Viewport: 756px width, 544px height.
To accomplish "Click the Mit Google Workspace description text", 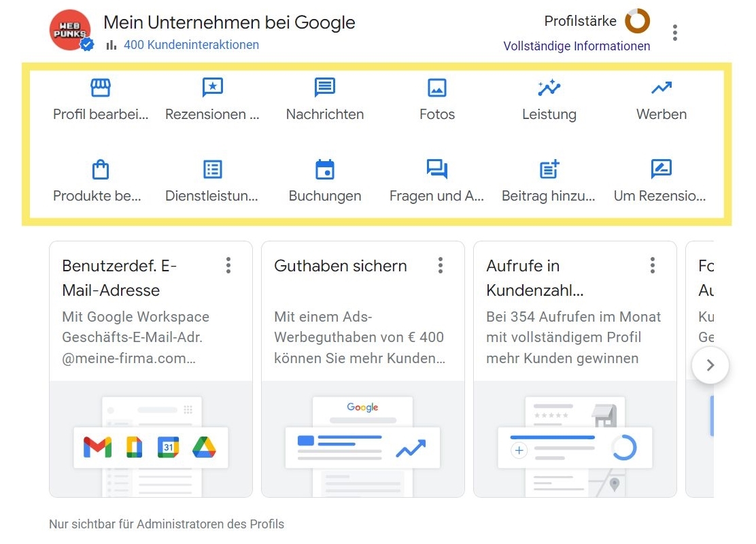I will (x=135, y=337).
